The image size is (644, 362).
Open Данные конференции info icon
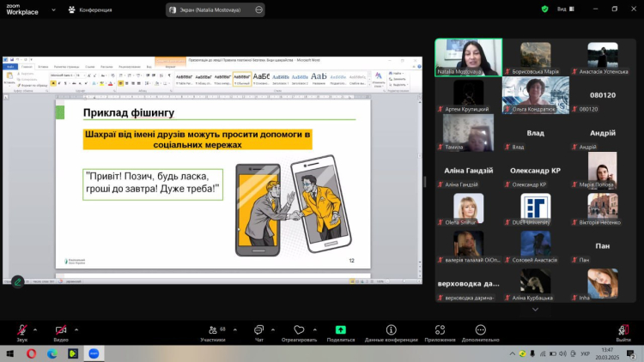coord(391,331)
